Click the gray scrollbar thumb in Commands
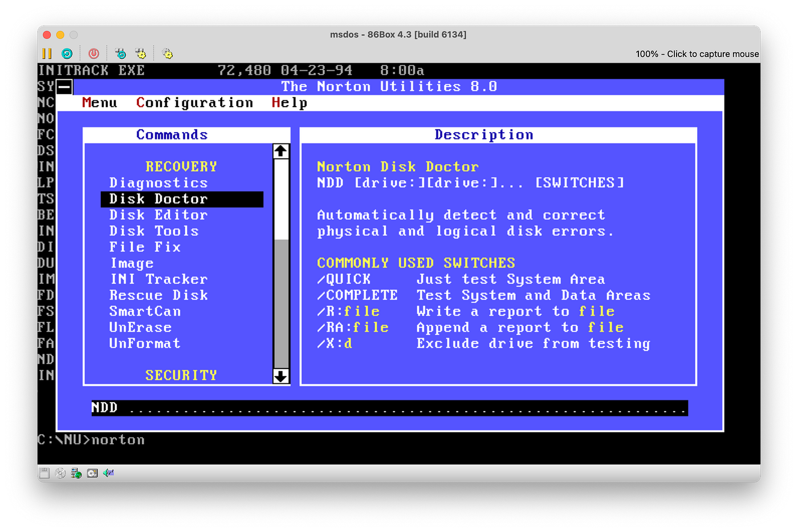Viewport: 798px width, 532px height. [x=280, y=304]
